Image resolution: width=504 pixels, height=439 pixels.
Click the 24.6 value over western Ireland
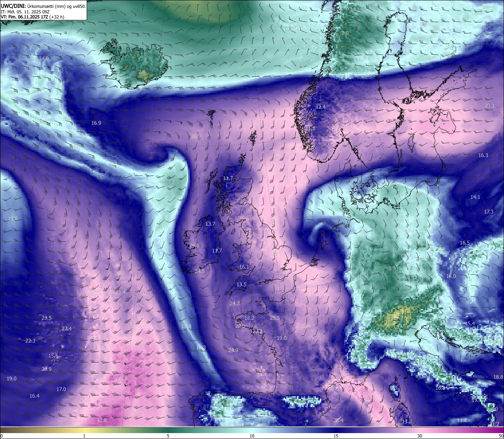[x=194, y=246]
